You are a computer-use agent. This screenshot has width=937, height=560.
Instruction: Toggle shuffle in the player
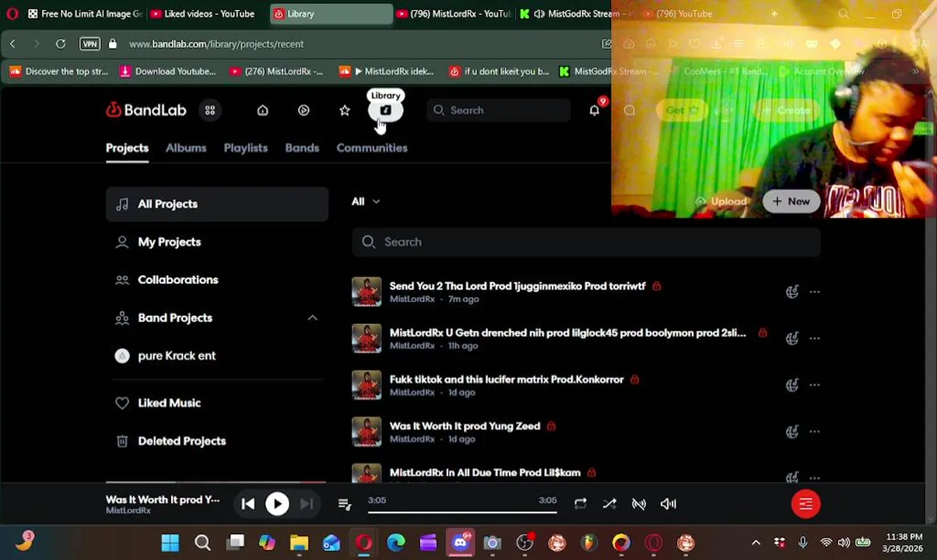point(609,504)
